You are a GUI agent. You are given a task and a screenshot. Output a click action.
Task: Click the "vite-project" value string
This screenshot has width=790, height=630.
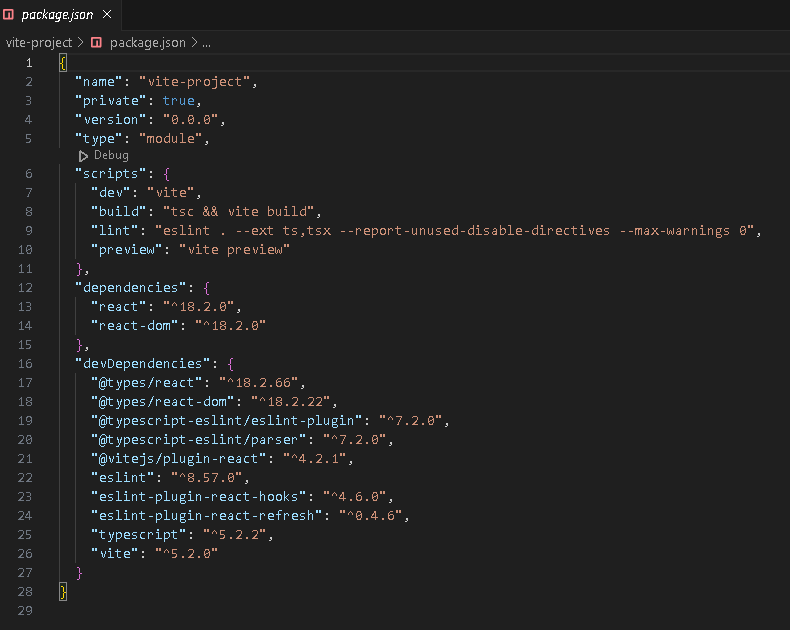pos(194,82)
